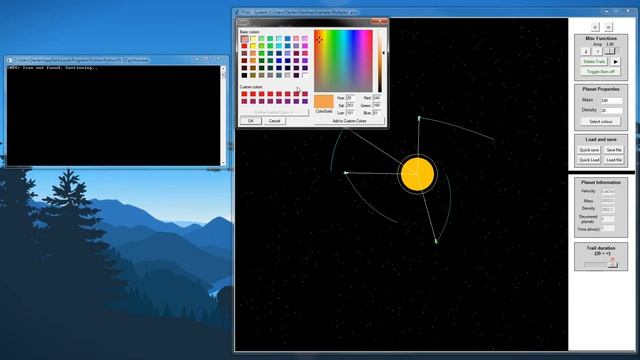Click the Devoured planets value box
This screenshot has height=360, width=640.
(x=608, y=219)
